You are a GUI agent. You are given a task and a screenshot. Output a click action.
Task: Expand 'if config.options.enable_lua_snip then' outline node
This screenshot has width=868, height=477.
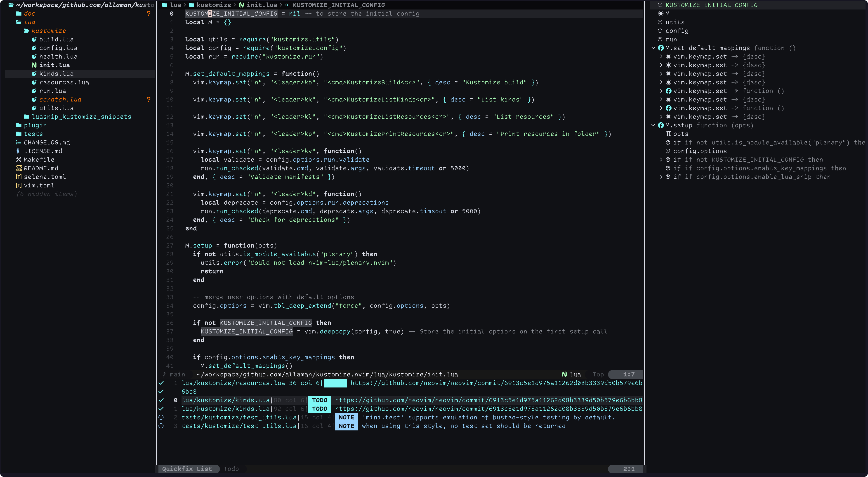[x=661, y=177]
